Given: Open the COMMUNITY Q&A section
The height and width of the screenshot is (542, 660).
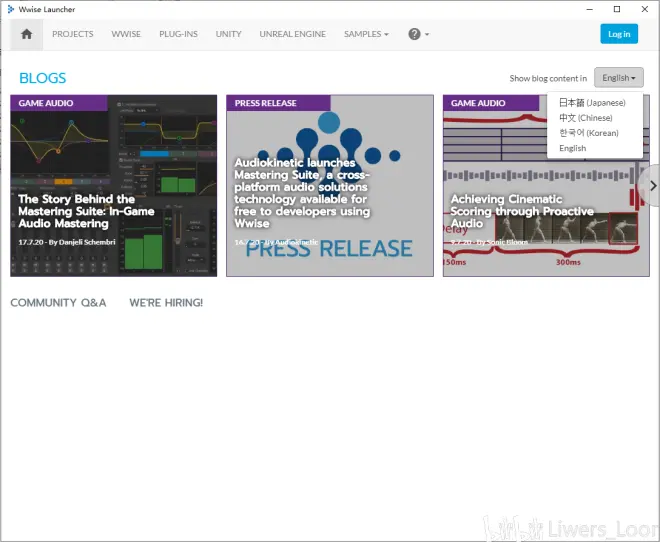Looking at the screenshot, I should coord(58,303).
